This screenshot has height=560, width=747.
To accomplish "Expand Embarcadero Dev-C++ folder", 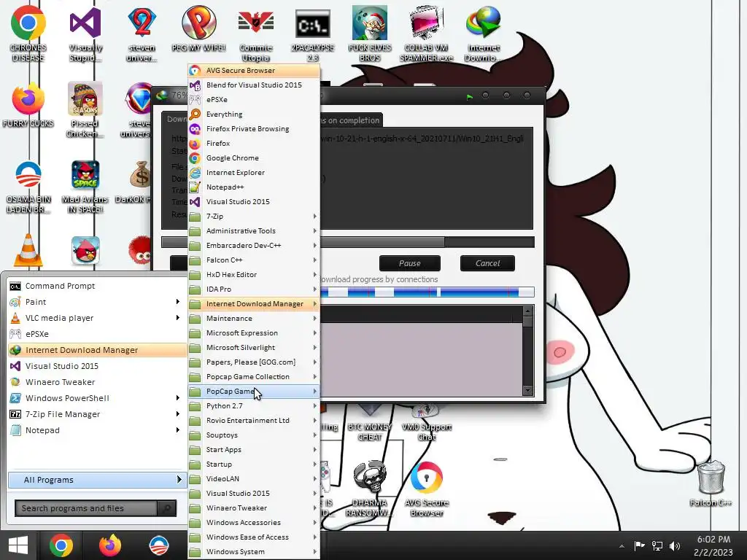I will [x=254, y=245].
